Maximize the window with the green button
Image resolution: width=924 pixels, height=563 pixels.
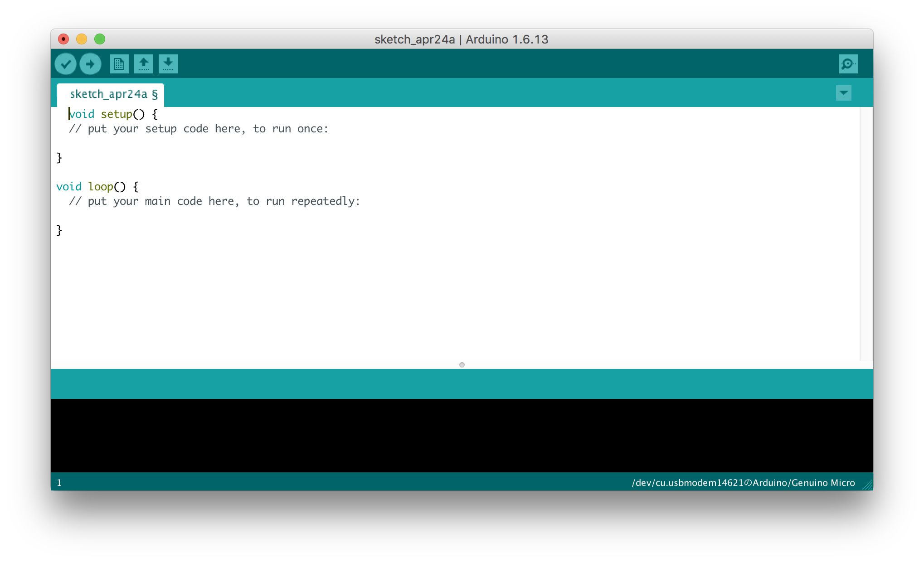100,39
